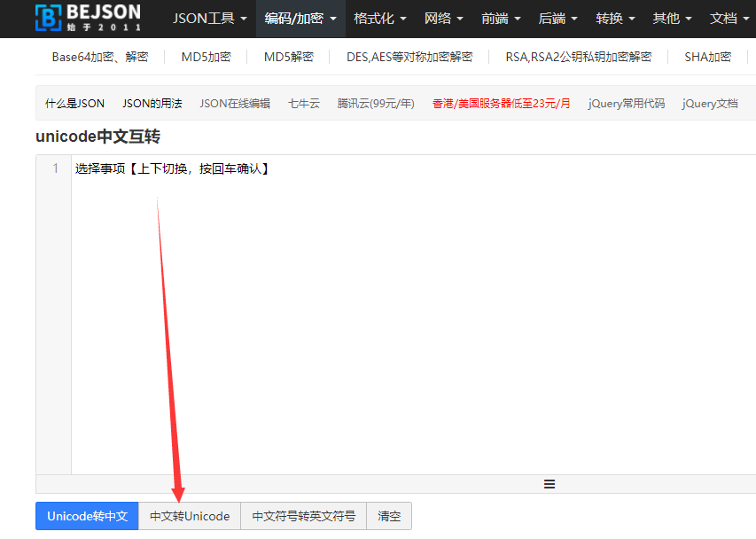Click the hamburger icon below the editor
Image resolution: width=756 pixels, height=539 pixels.
click(x=549, y=484)
